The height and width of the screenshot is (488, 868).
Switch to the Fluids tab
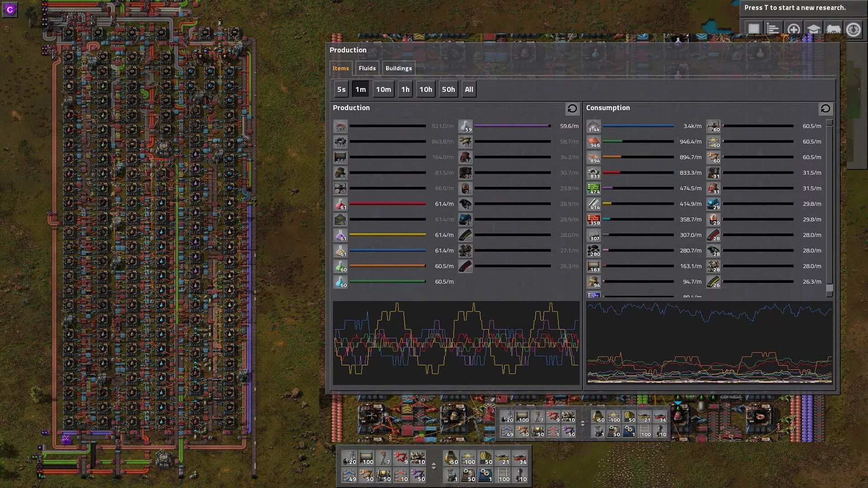pos(367,68)
